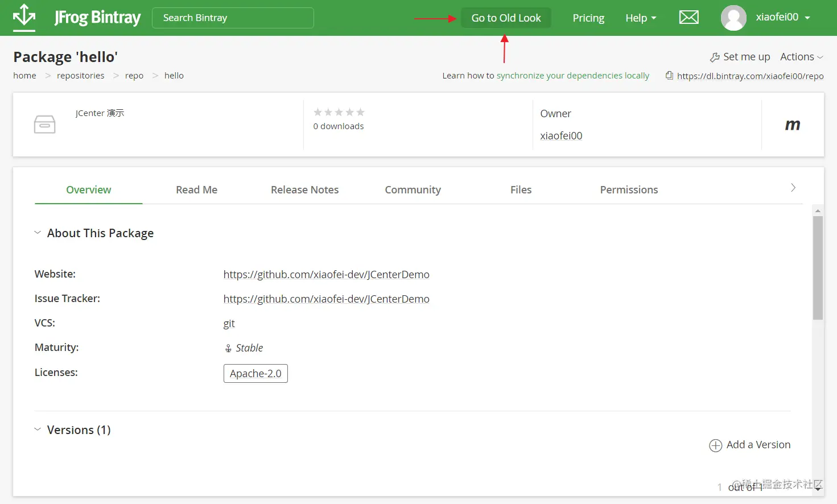The height and width of the screenshot is (504, 837).
Task: Click the 'Stable' maturity text
Action: point(249,348)
